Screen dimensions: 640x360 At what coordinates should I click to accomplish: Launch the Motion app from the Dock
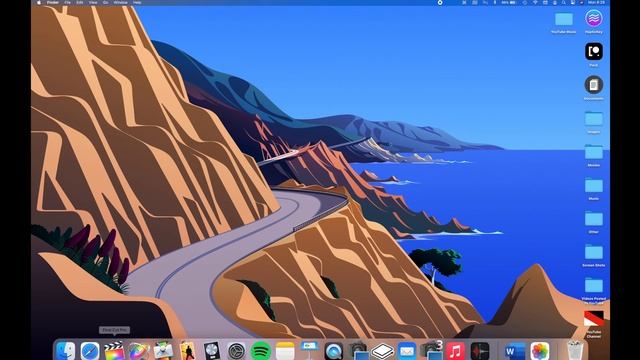(139, 351)
